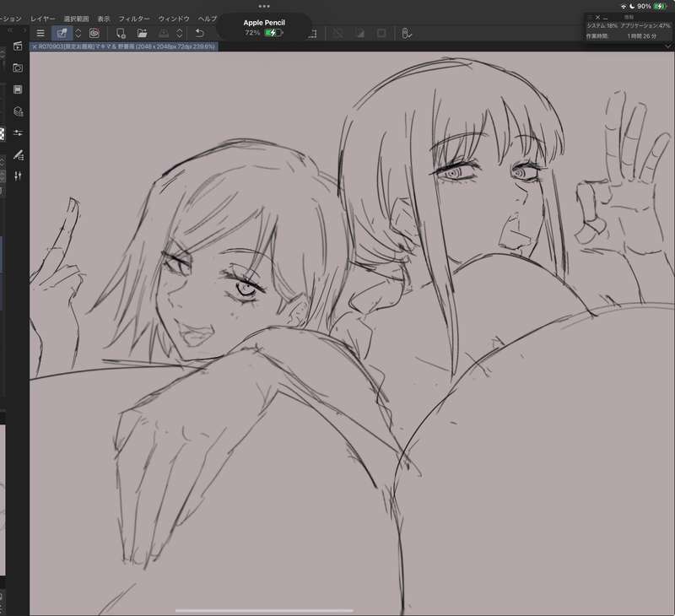The height and width of the screenshot is (616, 675).
Task: Open the Quick Access clapperboard palette icon
Action: 18,46
